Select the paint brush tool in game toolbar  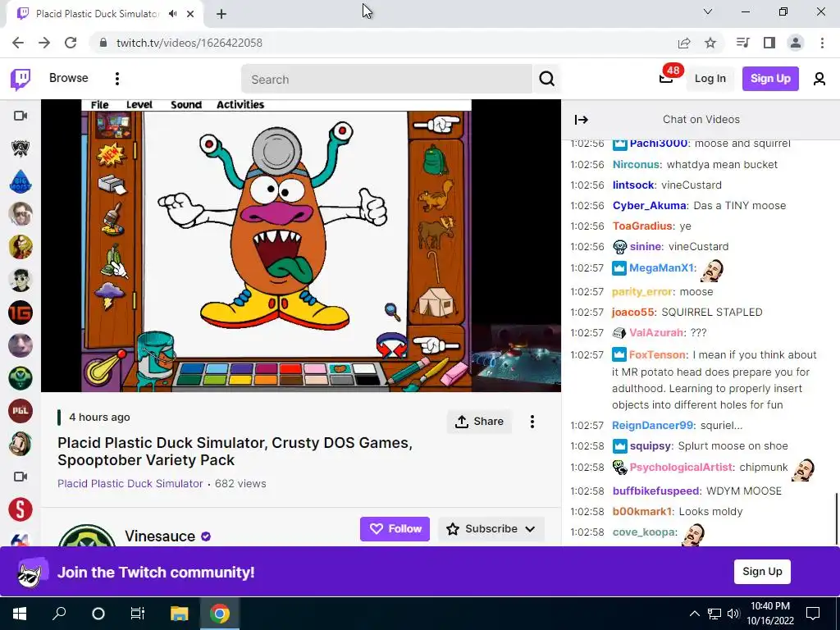click(112, 220)
